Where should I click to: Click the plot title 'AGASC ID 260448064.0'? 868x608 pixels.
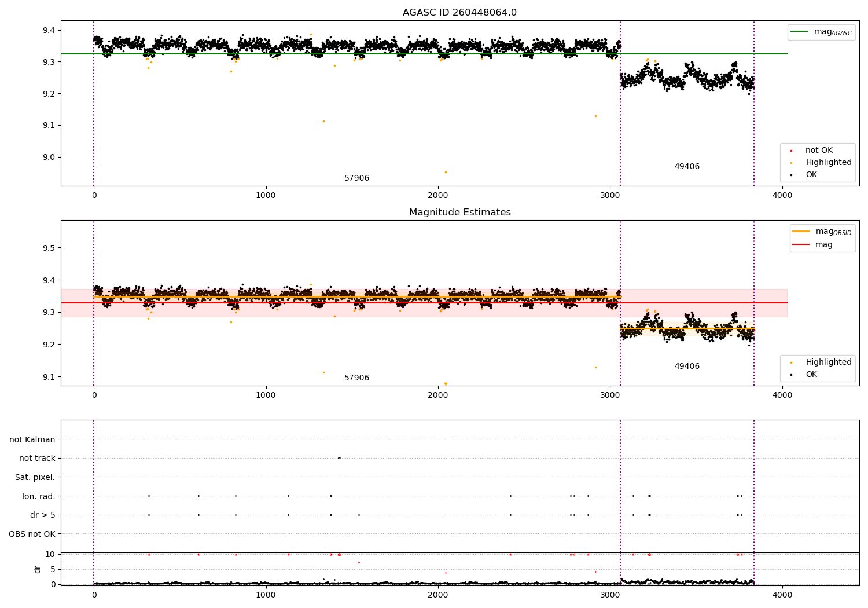click(459, 13)
